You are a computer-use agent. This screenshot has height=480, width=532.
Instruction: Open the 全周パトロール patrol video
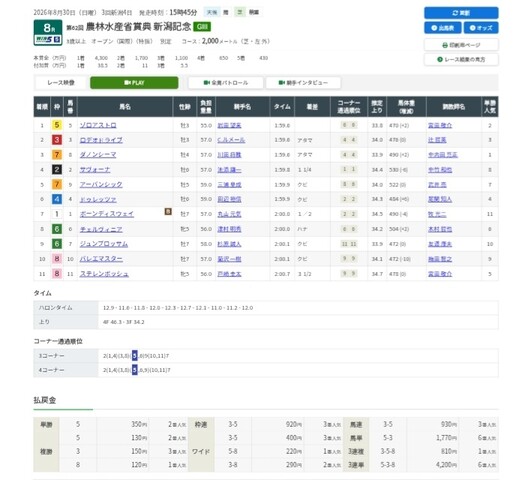click(x=226, y=83)
